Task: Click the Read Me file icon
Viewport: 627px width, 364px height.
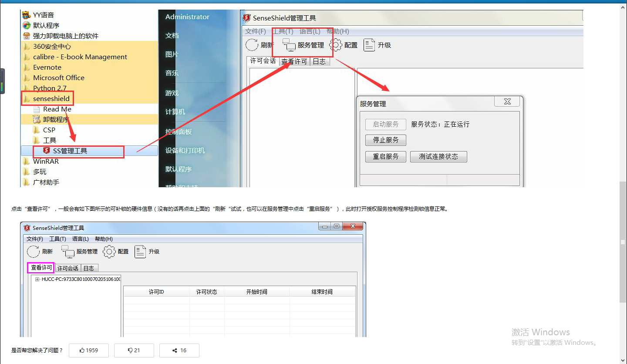Action: pos(37,109)
